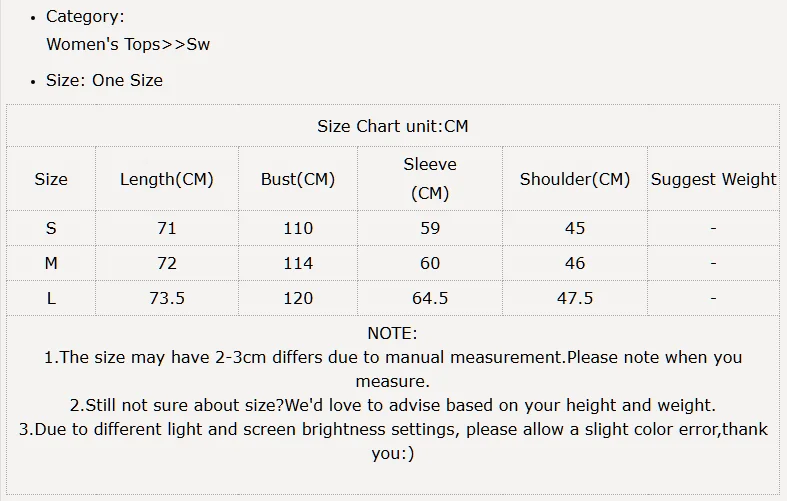Click the Sleeve (CM) column header
Screen dimensions: 787x501
click(430, 179)
